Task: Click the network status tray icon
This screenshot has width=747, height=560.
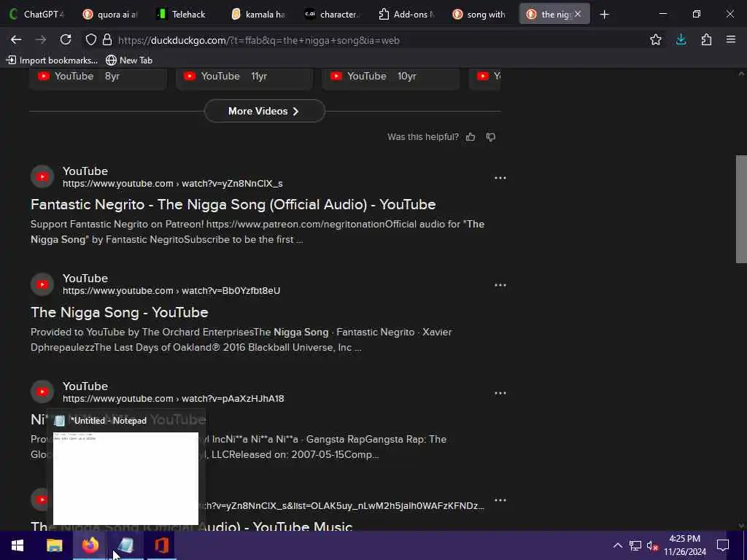Action: [635, 545]
